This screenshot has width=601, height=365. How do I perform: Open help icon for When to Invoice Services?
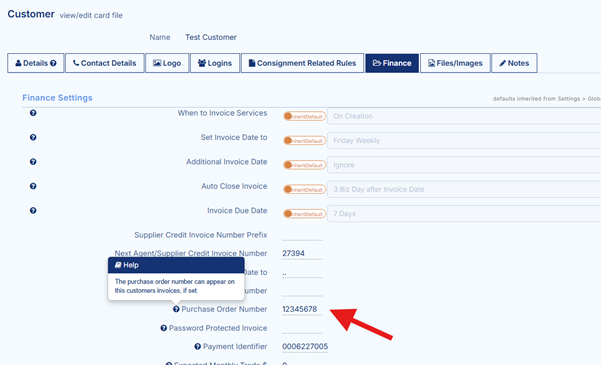[33, 113]
